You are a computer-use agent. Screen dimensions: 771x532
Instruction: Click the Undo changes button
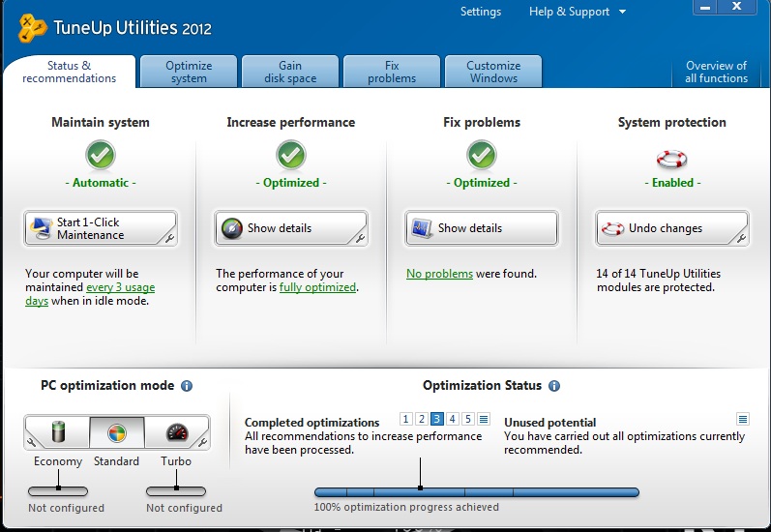click(x=671, y=228)
